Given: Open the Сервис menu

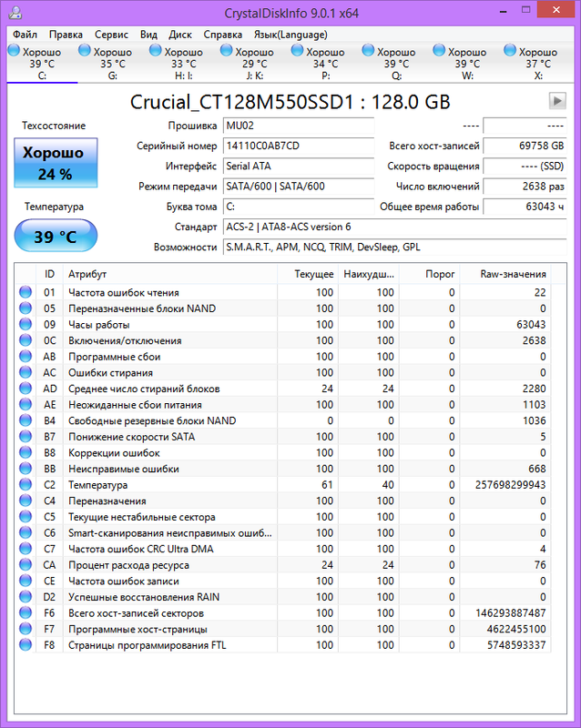Looking at the screenshot, I should click(x=111, y=35).
